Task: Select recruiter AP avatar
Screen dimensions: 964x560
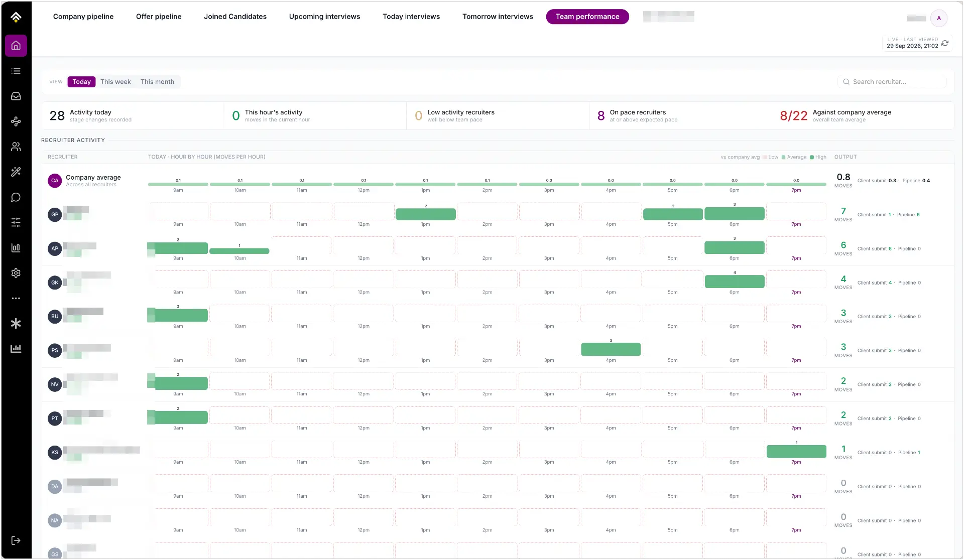Action: coord(55,248)
